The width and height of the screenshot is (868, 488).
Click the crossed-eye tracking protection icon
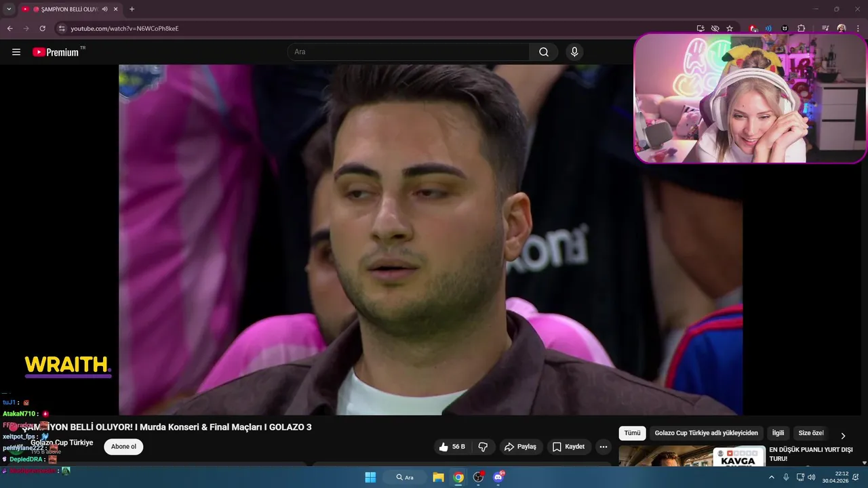715,28
